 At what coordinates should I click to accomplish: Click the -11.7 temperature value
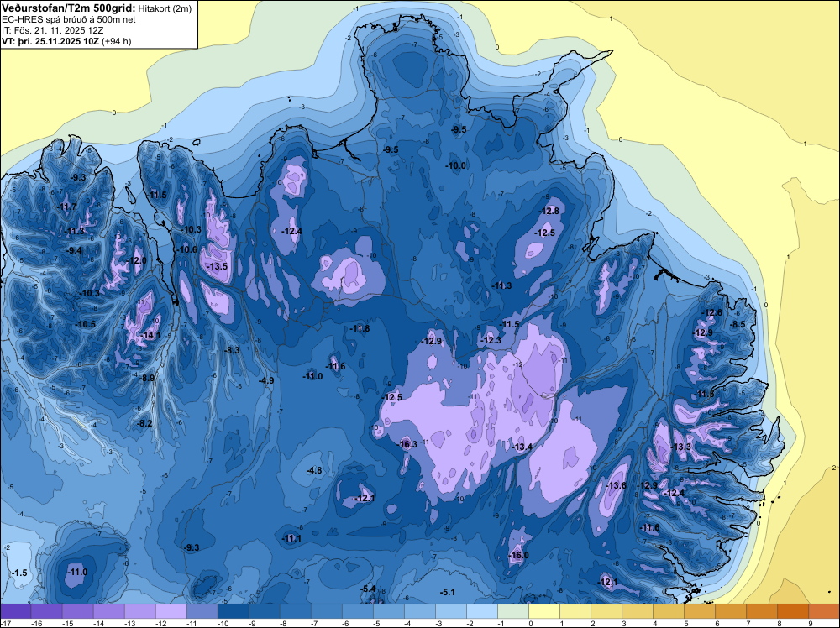67,207
